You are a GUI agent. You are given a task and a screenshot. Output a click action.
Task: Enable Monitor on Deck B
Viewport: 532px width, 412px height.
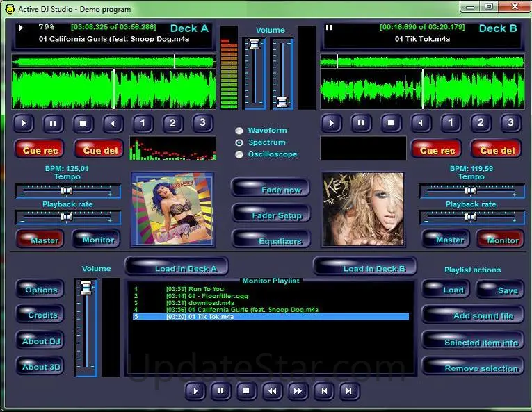click(x=501, y=240)
